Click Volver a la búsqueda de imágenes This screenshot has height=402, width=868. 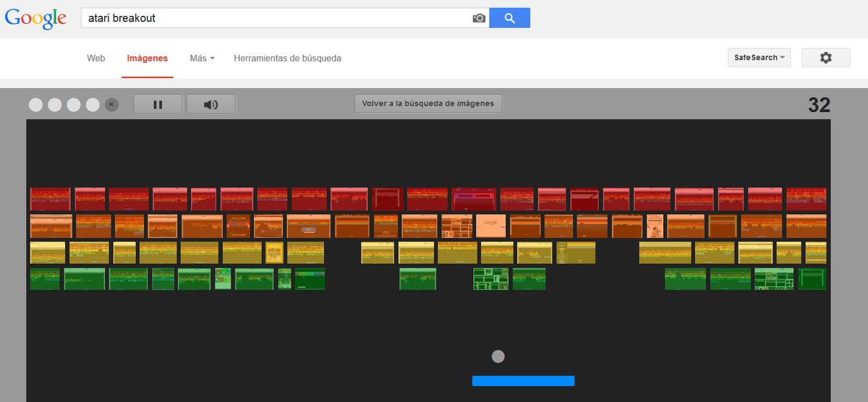point(428,103)
